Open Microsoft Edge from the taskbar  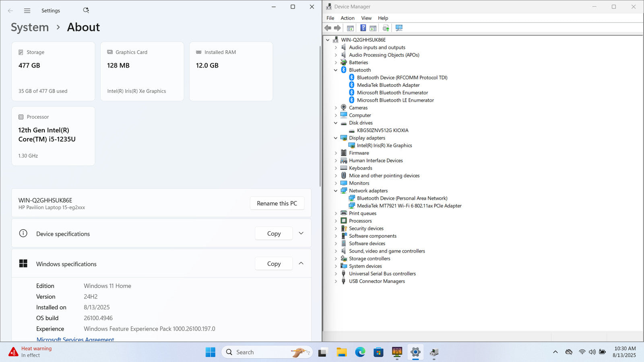tap(360, 352)
